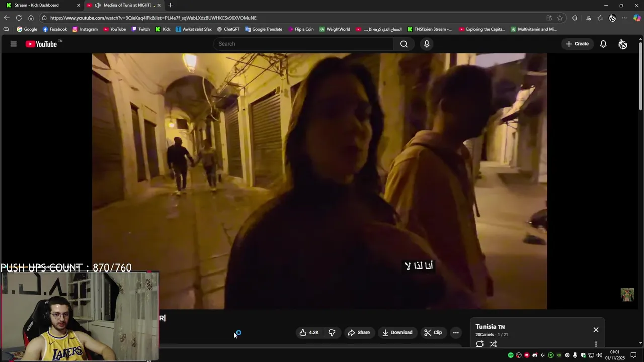
Task: Open the taskbar clock showing 01:01
Action: [615, 355]
